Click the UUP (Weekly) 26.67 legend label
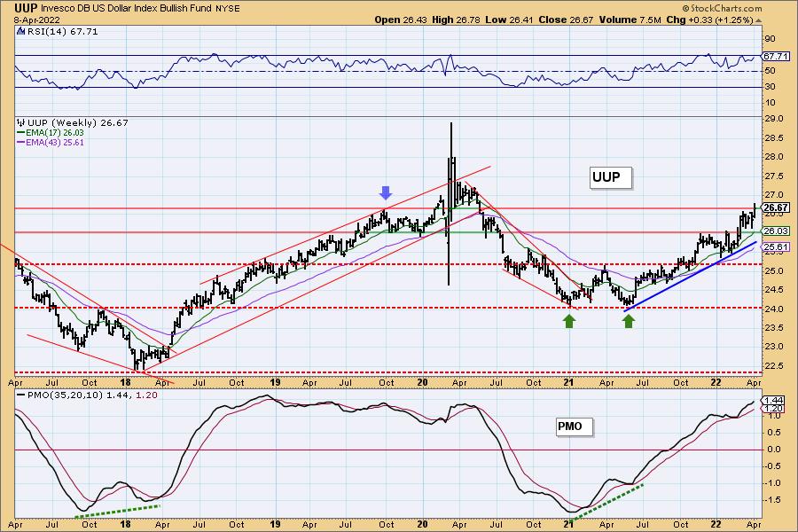Viewport: 798px width, 532px height. [x=77, y=122]
